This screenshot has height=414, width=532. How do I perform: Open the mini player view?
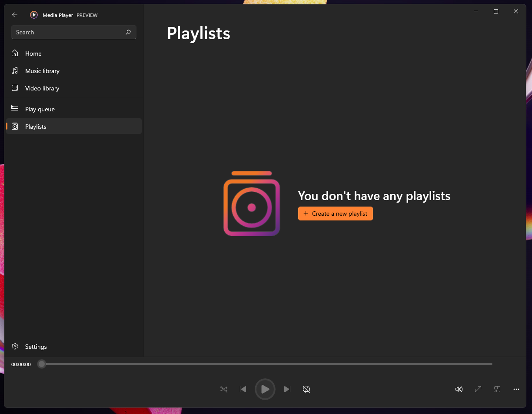point(497,389)
